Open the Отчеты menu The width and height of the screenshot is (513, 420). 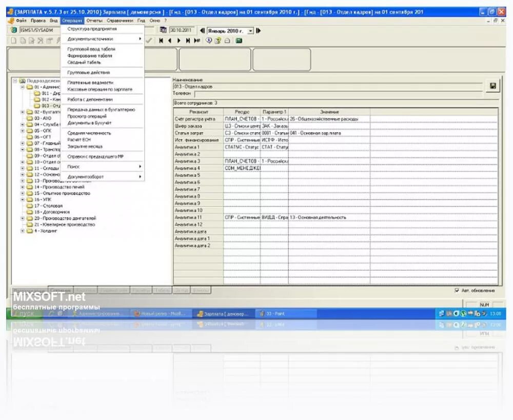tap(94, 21)
